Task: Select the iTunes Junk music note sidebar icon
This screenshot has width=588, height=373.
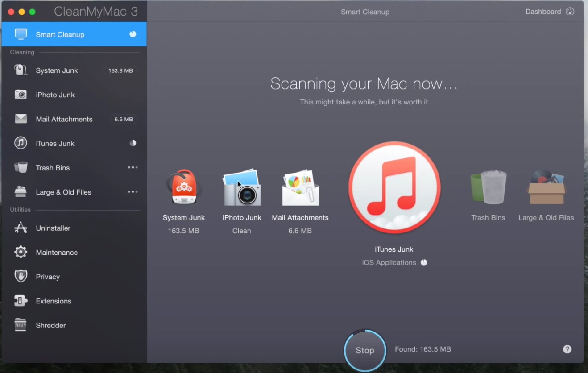Action: pyautogui.click(x=21, y=143)
